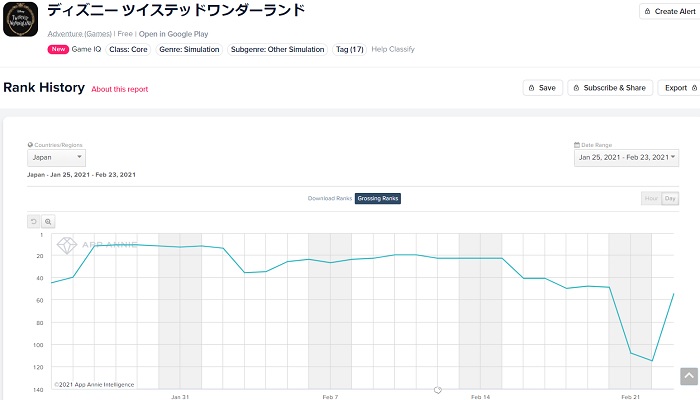Click the Jan 31 axis label

point(180,396)
